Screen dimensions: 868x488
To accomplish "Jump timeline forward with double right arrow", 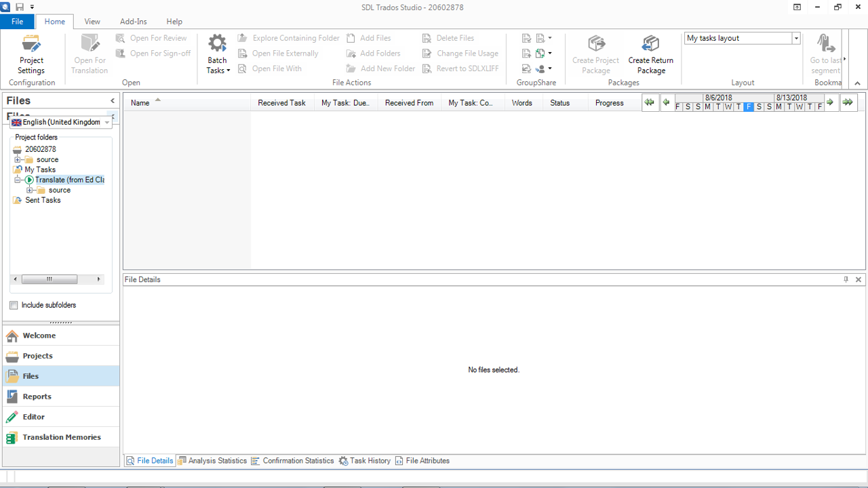I will pyautogui.click(x=848, y=102).
